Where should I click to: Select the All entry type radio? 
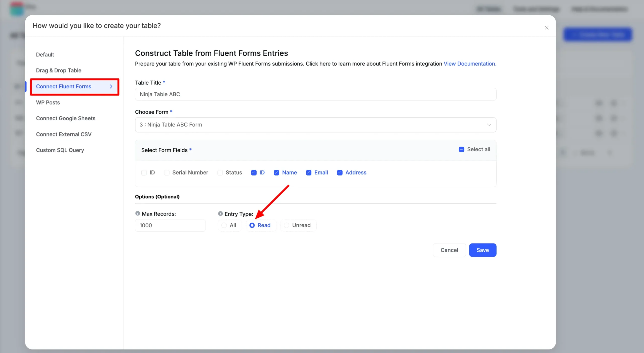tap(224, 225)
